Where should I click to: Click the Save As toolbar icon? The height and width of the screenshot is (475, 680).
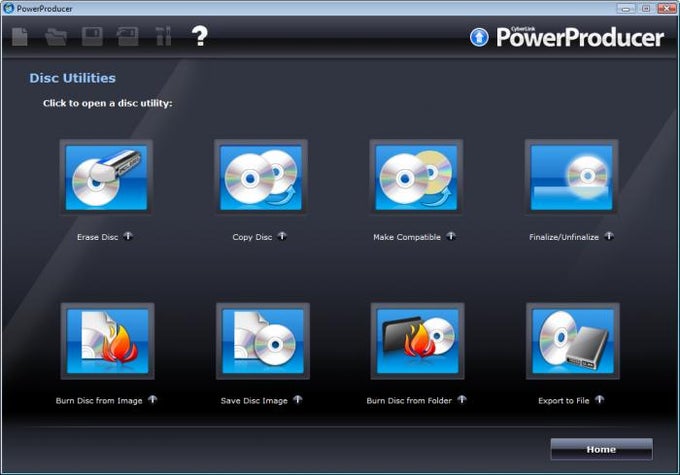click(128, 36)
